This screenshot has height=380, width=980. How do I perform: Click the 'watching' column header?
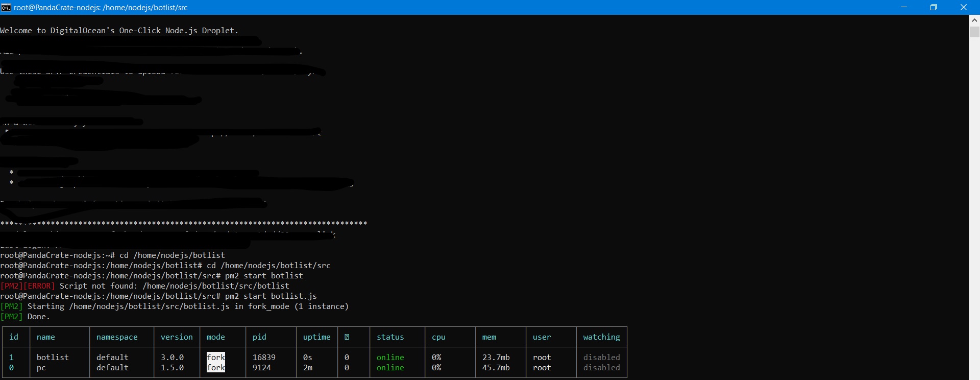click(x=602, y=337)
